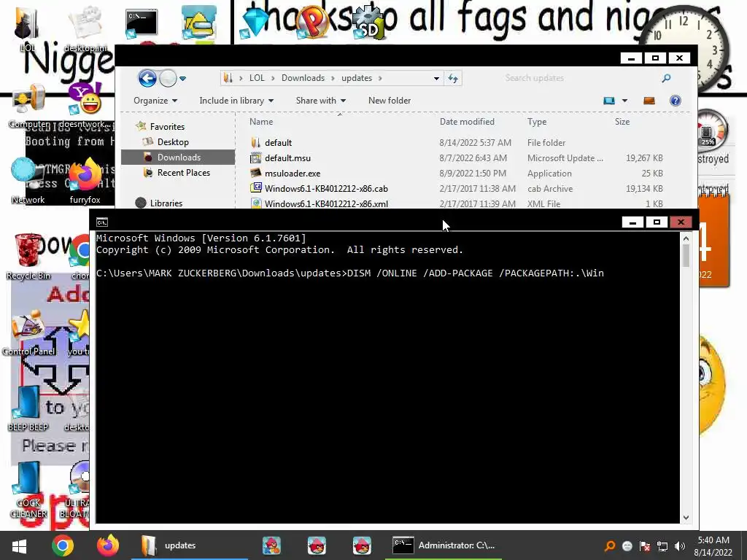
Task: Open the address bar history dropdown
Action: coord(436,78)
